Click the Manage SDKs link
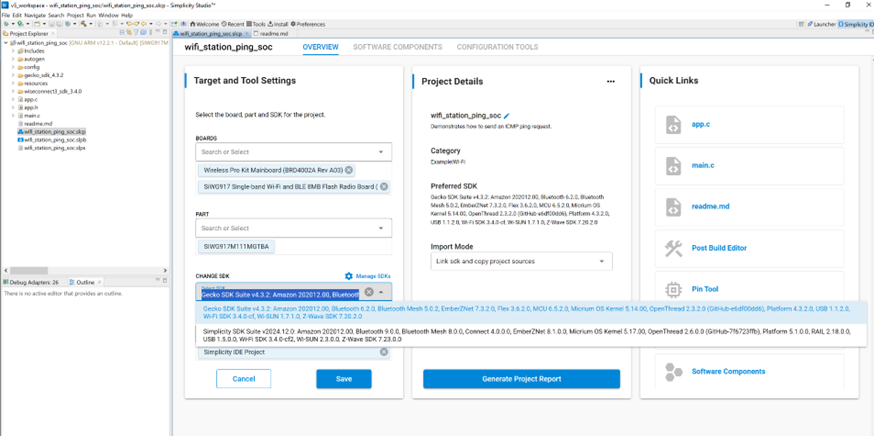Image resolution: width=874 pixels, height=436 pixels. (x=373, y=276)
